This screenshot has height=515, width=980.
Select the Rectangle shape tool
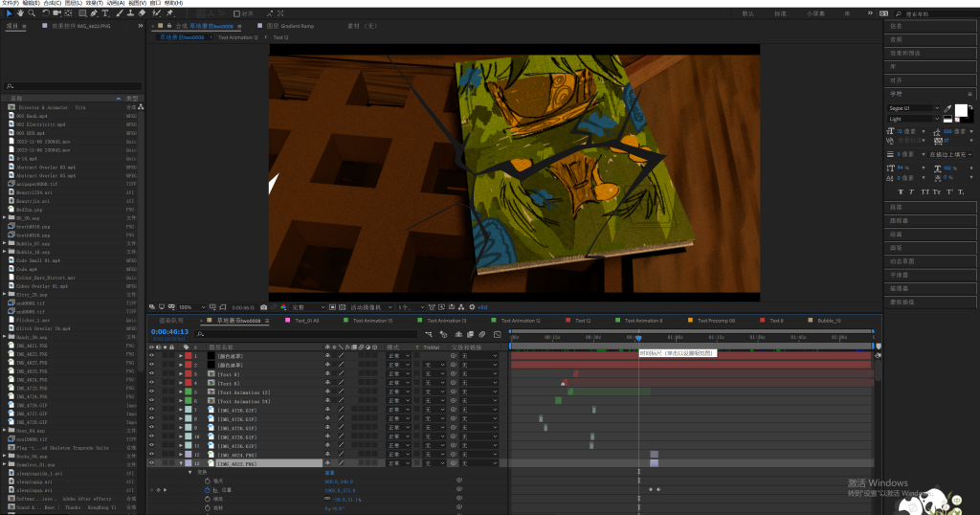pyautogui.click(x=82, y=13)
